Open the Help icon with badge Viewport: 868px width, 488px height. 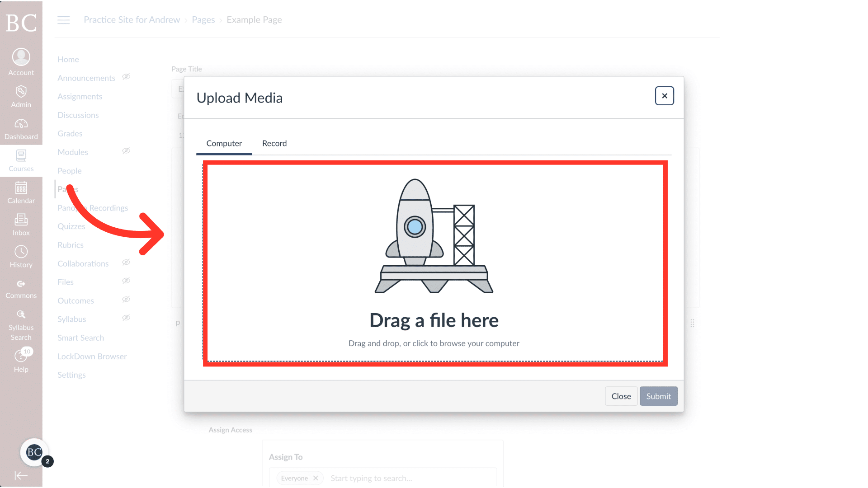(21, 357)
